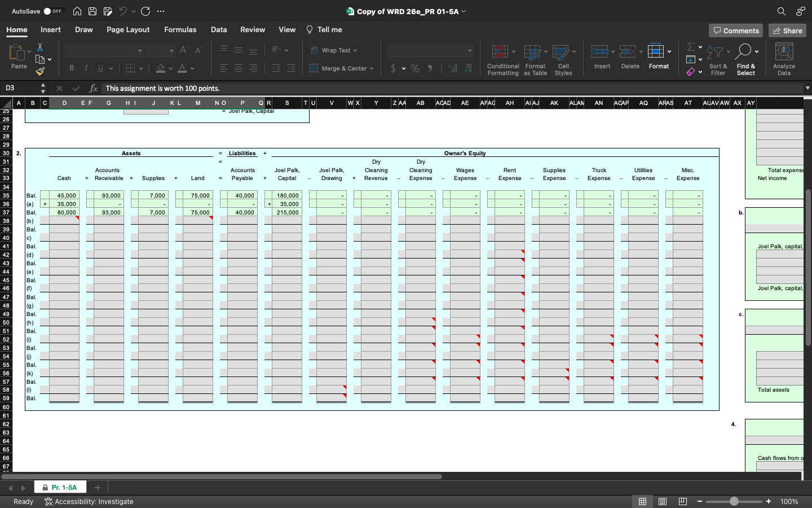Click the Format cells icon

[x=656, y=52]
